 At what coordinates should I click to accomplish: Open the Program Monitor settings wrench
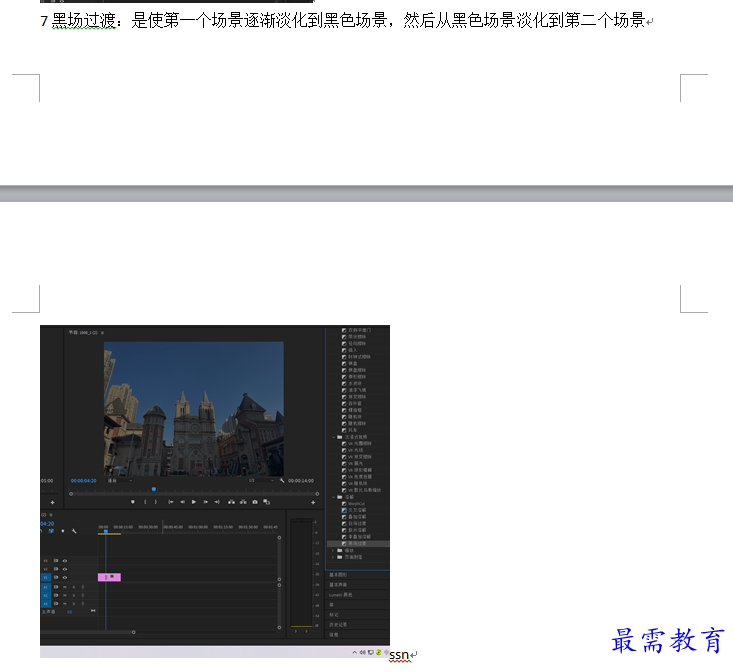(x=282, y=480)
